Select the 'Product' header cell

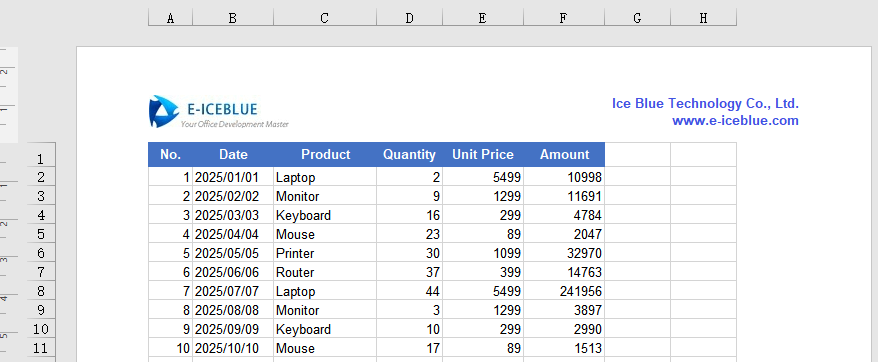pyautogui.click(x=325, y=155)
